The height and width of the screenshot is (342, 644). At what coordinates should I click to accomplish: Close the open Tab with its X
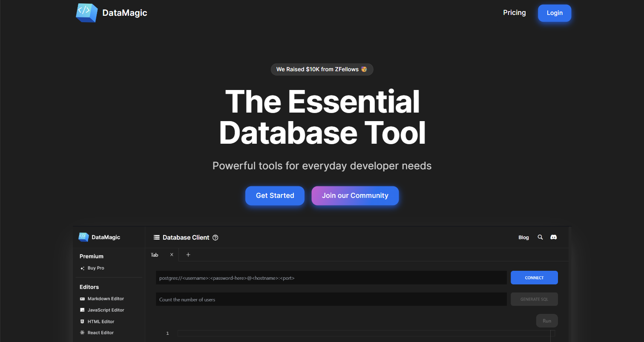coord(172,254)
